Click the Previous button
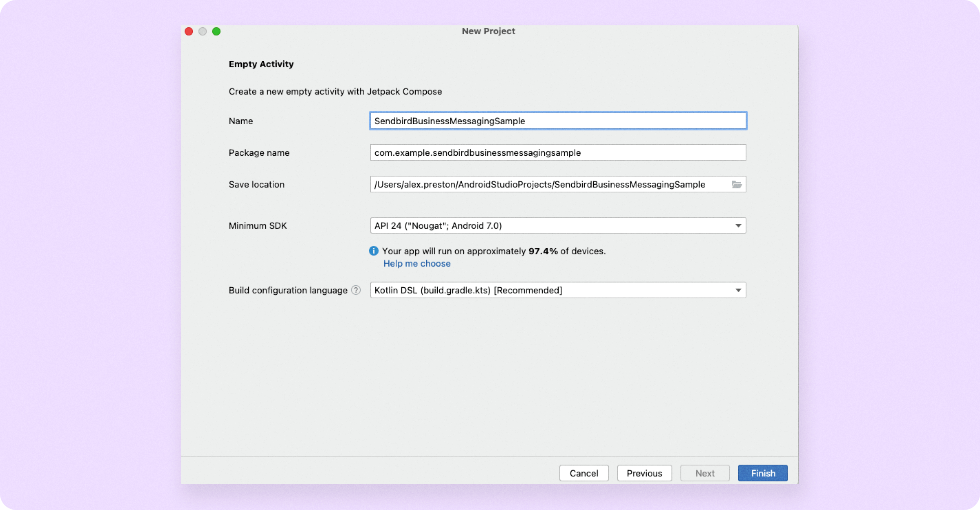The width and height of the screenshot is (980, 510). tap(644, 473)
